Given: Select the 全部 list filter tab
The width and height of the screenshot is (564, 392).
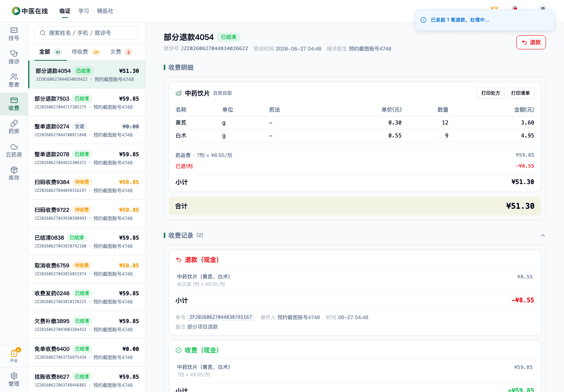Looking at the screenshot, I should (x=51, y=52).
